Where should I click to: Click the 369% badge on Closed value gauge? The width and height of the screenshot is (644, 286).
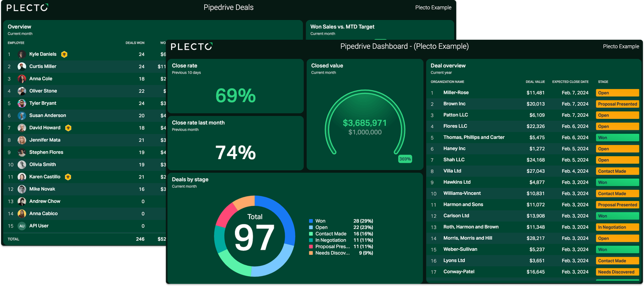pyautogui.click(x=405, y=159)
